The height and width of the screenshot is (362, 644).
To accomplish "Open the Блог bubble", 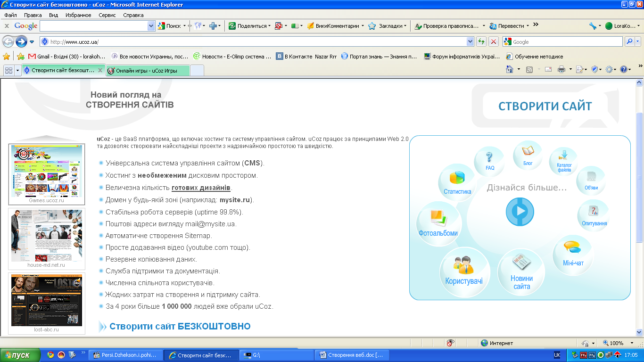I will (x=528, y=156).
